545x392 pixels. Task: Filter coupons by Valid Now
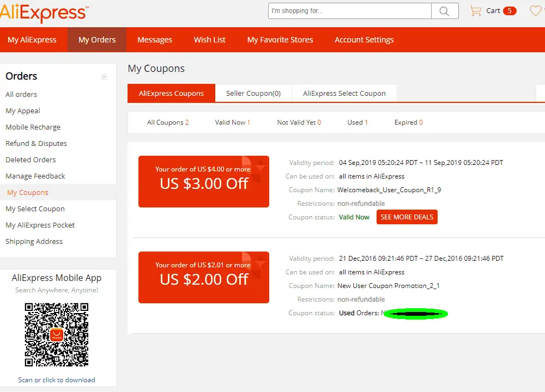233,122
